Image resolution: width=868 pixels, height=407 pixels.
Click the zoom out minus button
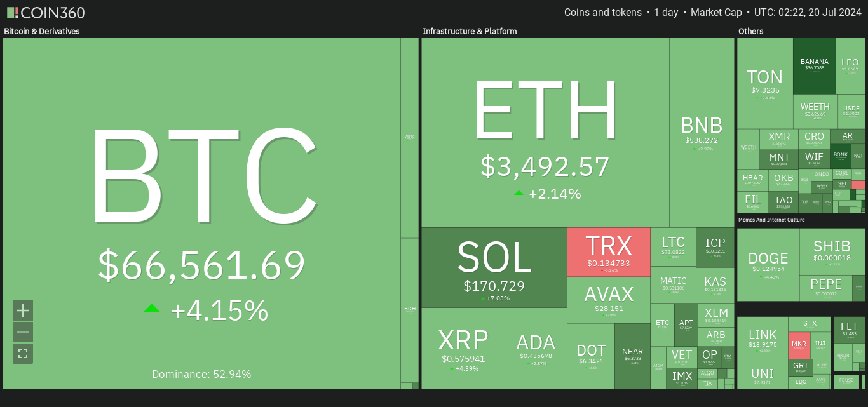click(x=23, y=332)
